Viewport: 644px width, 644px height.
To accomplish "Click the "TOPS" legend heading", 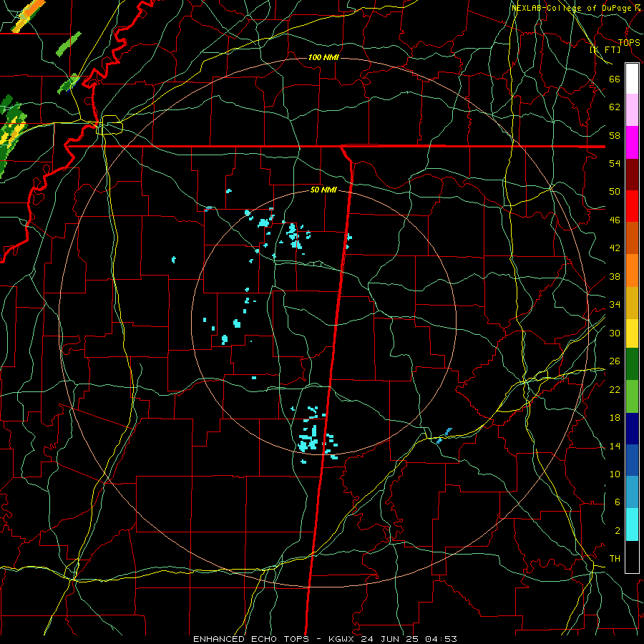I will point(629,43).
